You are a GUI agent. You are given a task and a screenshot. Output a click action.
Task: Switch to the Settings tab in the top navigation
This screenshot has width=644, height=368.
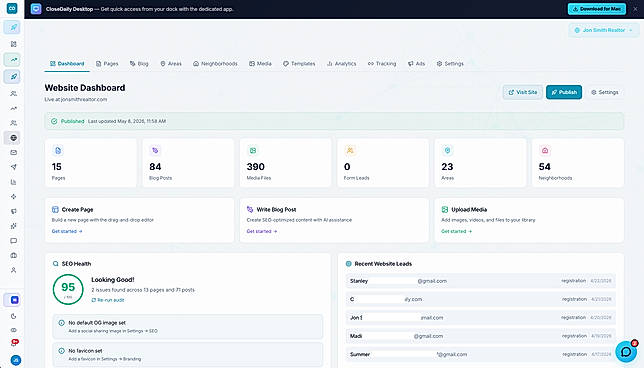[x=450, y=64]
